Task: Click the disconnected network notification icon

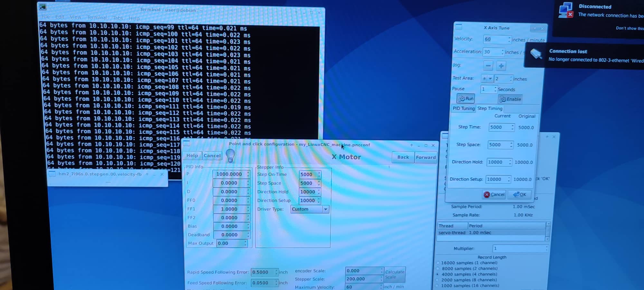Action: 566,10
